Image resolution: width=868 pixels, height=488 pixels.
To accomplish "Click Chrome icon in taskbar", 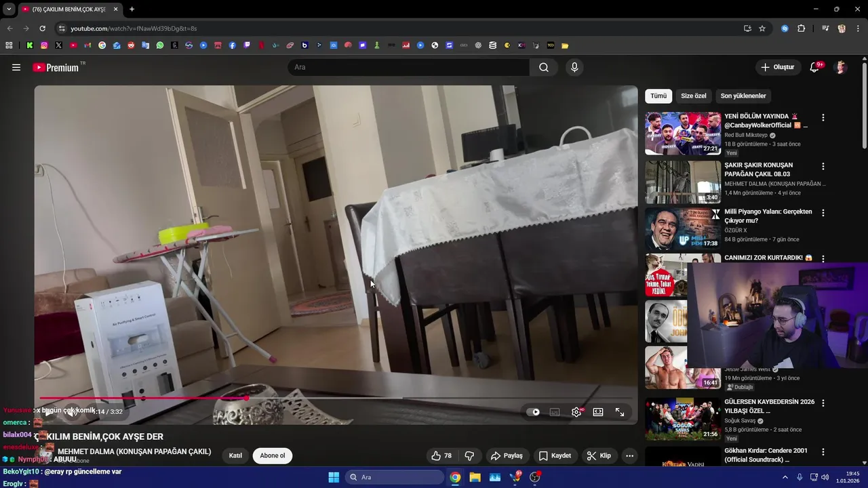I will coord(455,477).
